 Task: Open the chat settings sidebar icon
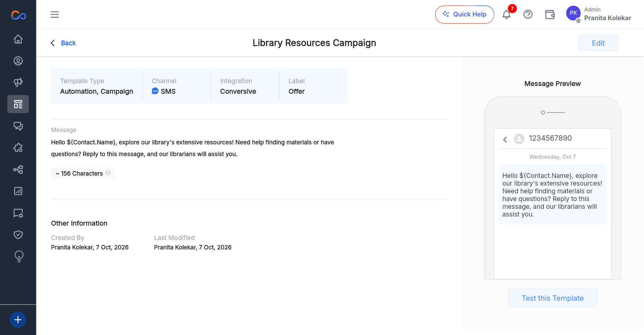coord(18,213)
